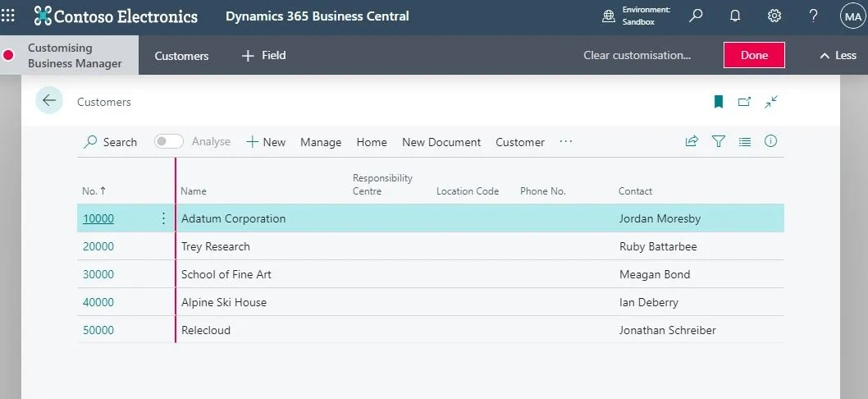This screenshot has height=399, width=868.
Task: Show the FactBox information icon
Action: tap(770, 141)
